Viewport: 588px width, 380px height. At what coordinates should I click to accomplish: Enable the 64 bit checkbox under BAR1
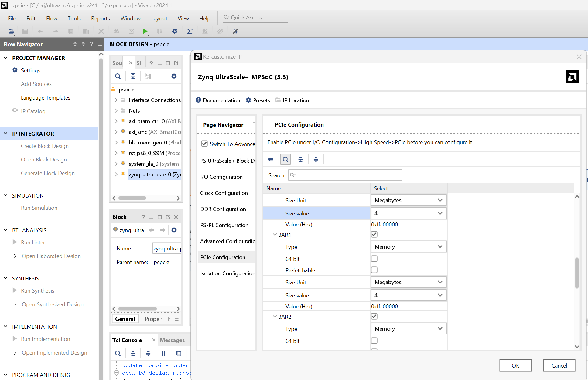point(374,258)
